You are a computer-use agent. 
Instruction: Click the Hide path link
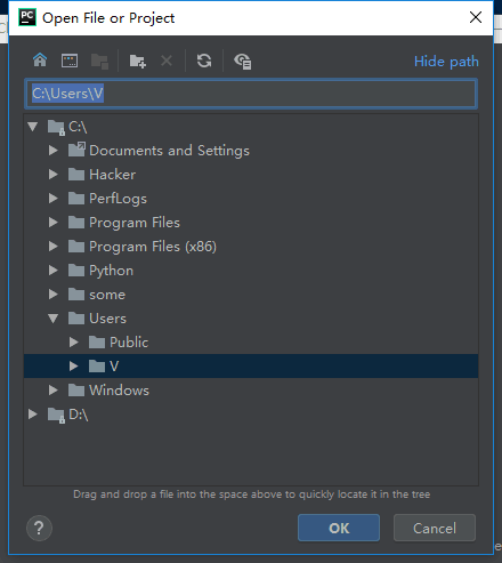pyautogui.click(x=446, y=61)
